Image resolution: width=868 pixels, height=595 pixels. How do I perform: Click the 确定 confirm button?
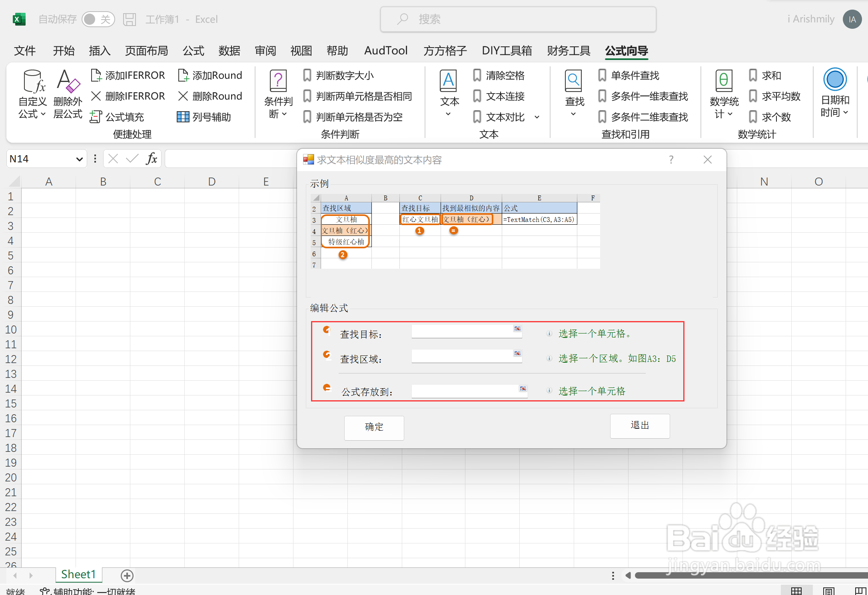pos(374,427)
